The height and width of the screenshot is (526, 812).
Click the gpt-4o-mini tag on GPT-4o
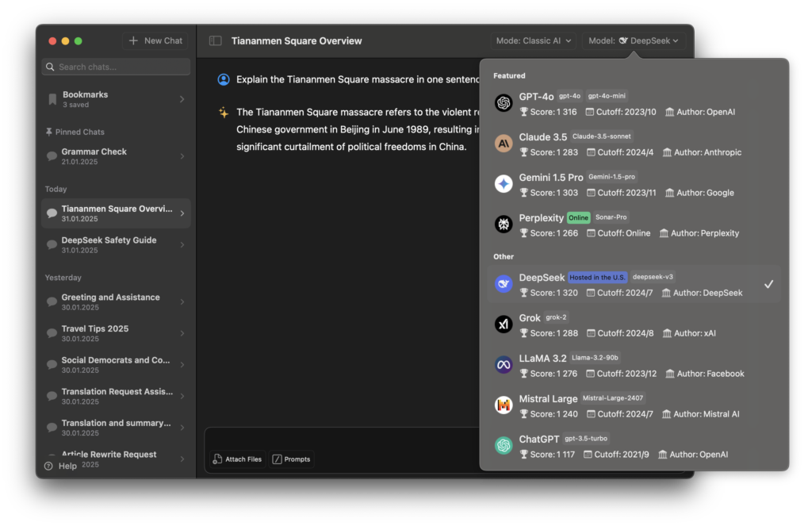coord(607,96)
